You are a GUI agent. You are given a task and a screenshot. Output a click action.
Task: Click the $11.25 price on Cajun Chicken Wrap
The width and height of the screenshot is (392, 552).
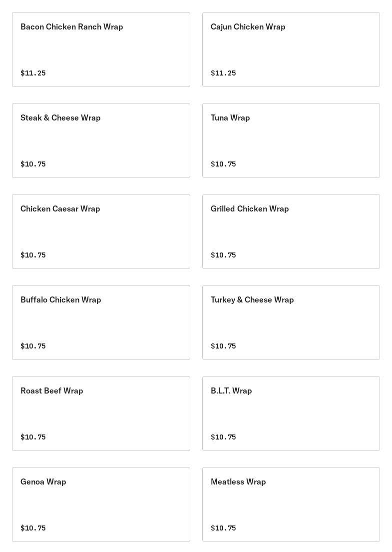coord(223,73)
